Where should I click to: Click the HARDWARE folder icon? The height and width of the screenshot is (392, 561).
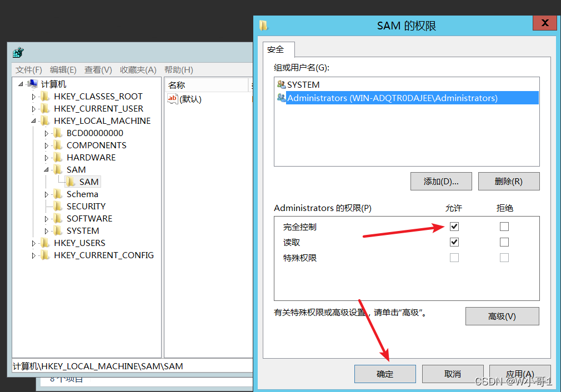pyautogui.click(x=58, y=157)
